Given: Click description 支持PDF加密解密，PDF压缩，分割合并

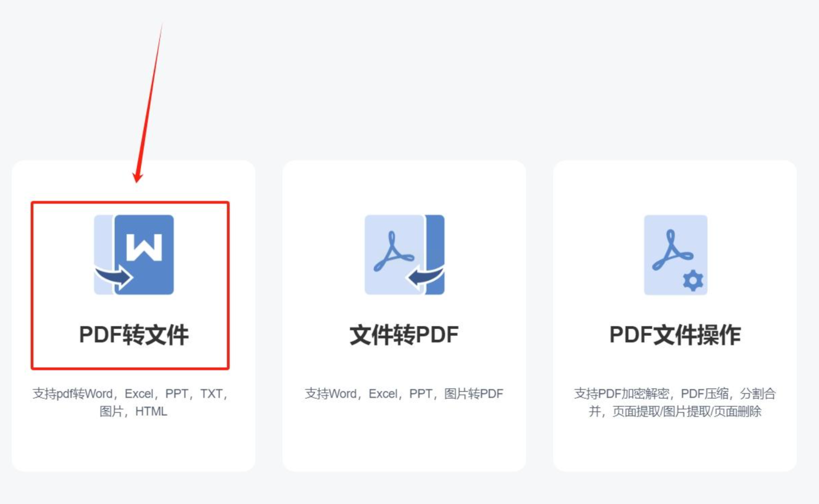Looking at the screenshot, I should [675, 402].
